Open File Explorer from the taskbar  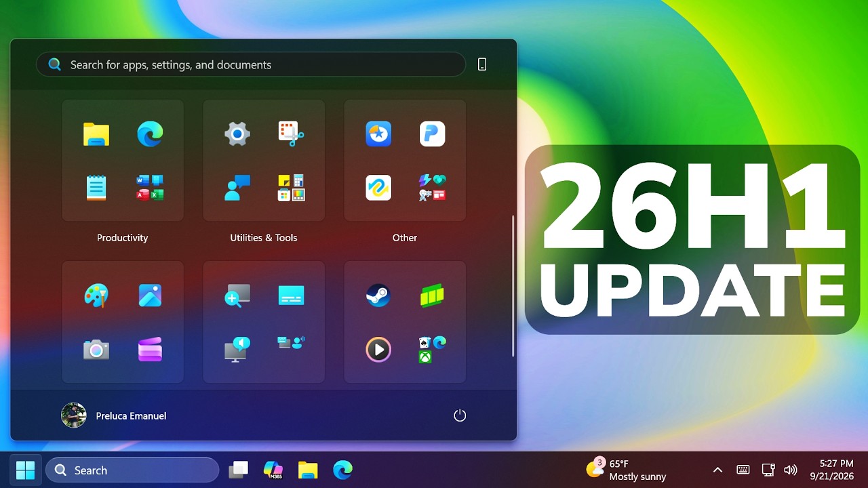click(x=308, y=470)
